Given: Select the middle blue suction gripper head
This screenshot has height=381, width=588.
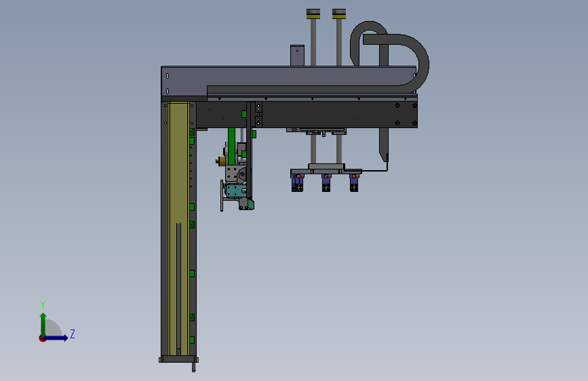Looking at the screenshot, I should pos(326,182).
